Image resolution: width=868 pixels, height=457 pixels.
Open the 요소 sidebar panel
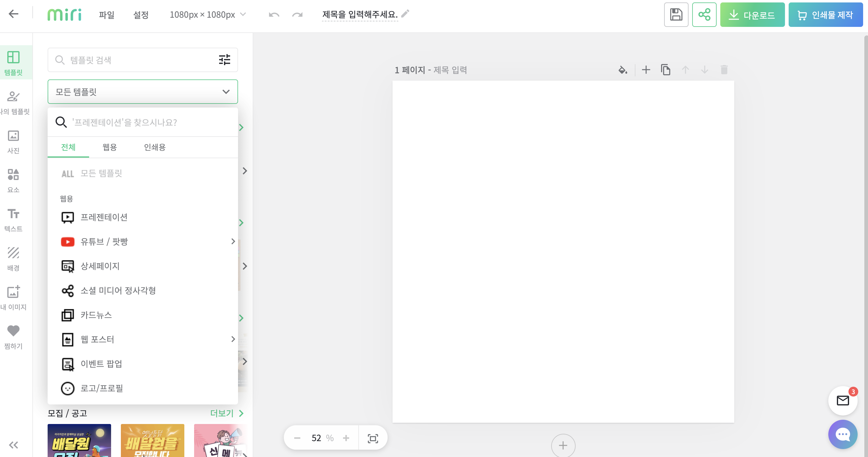point(13,181)
